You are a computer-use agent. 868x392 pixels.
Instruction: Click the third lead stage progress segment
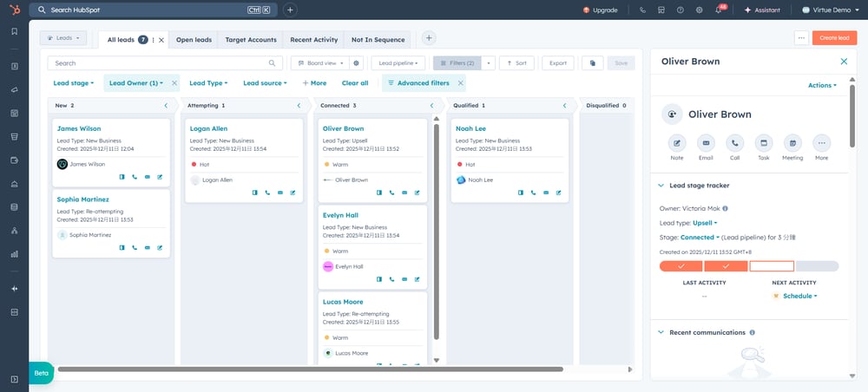[x=772, y=266]
